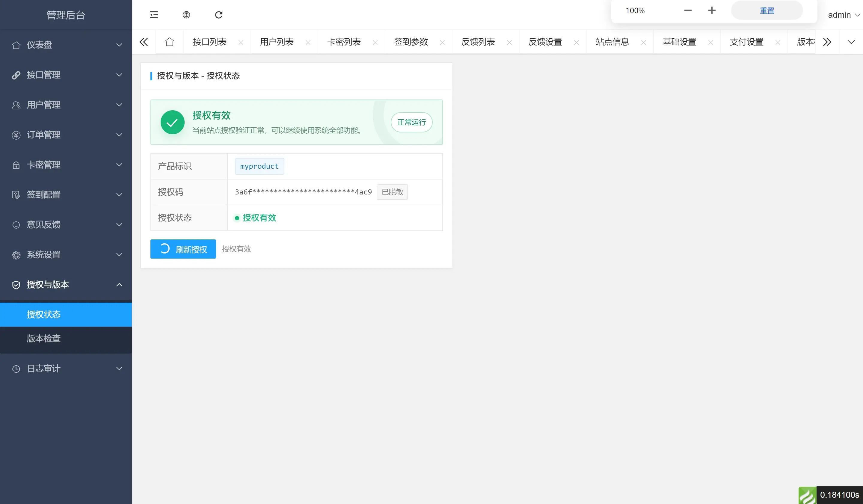Expand the 接口管理 menu chevron
The image size is (863, 504).
coord(119,75)
